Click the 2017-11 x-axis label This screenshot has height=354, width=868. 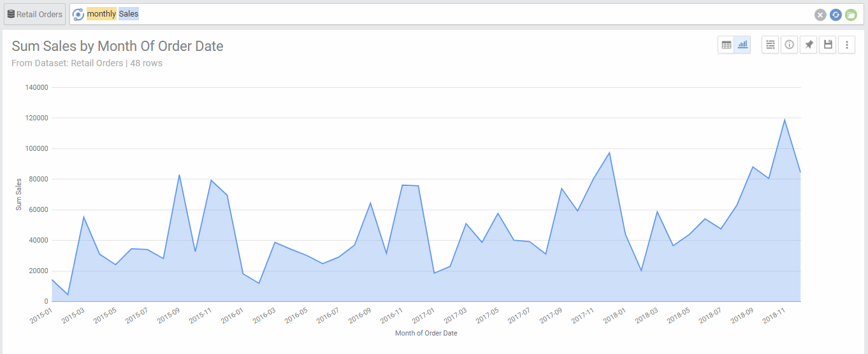(582, 315)
